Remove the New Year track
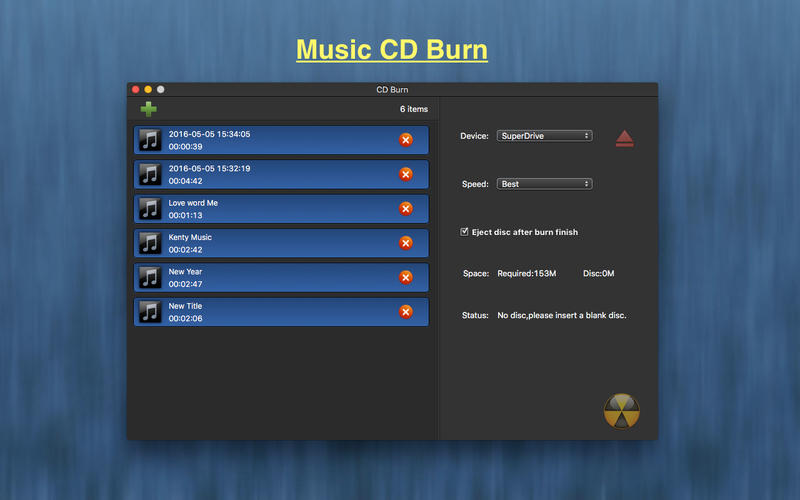The image size is (800, 500). [x=406, y=278]
